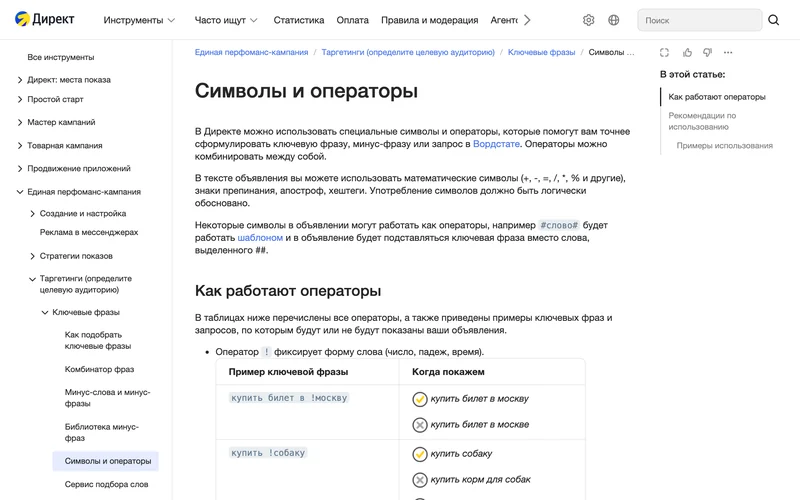Expand Директ: места показа section
800x500 pixels.
tap(20, 80)
